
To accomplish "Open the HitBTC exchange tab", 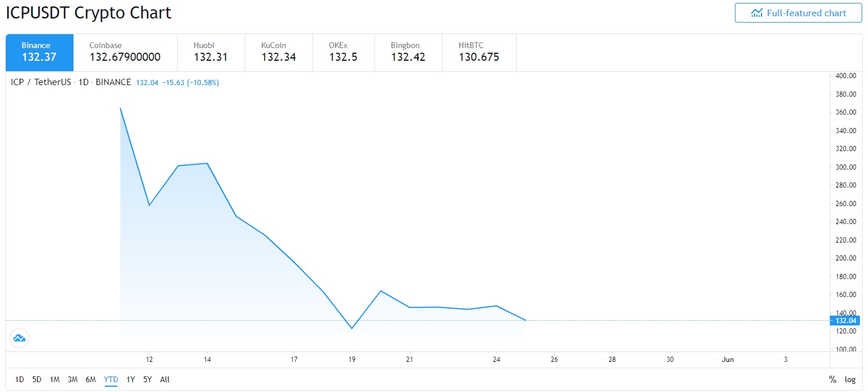I will pyautogui.click(x=479, y=53).
